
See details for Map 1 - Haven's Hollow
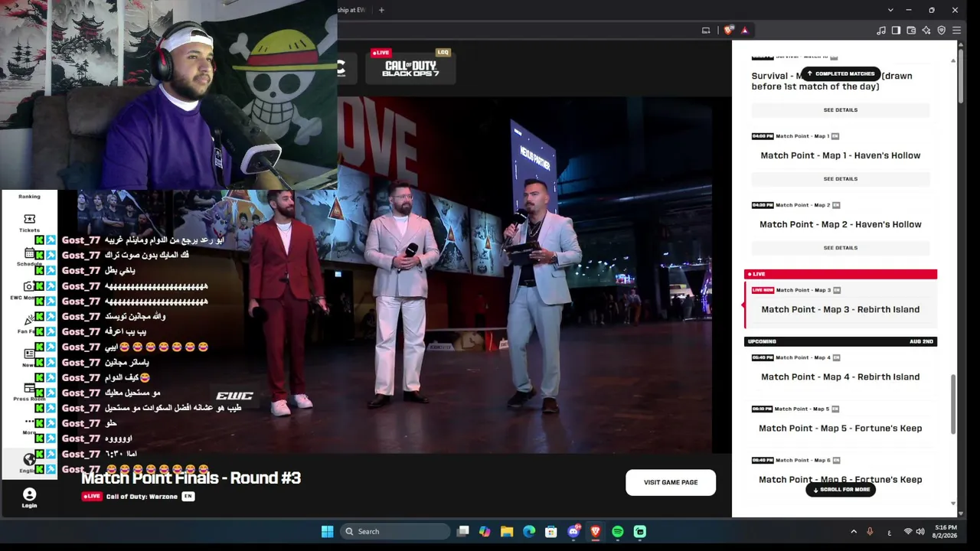tap(841, 179)
